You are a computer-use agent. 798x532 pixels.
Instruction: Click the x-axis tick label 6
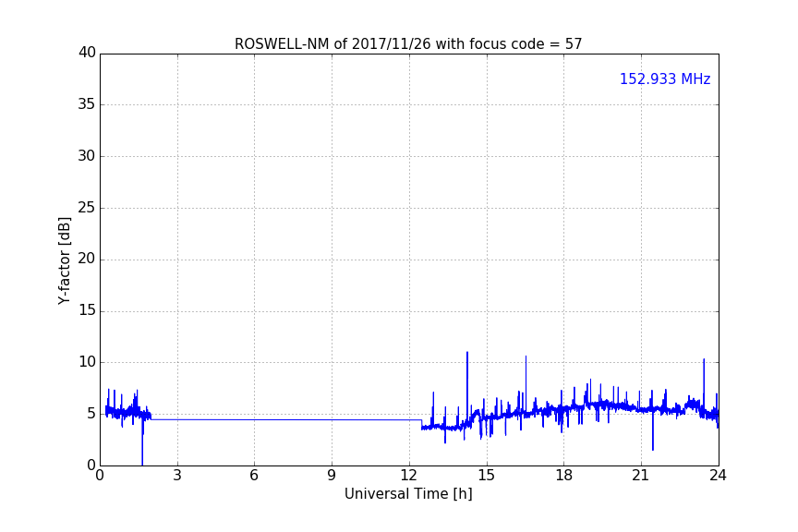click(x=254, y=476)
